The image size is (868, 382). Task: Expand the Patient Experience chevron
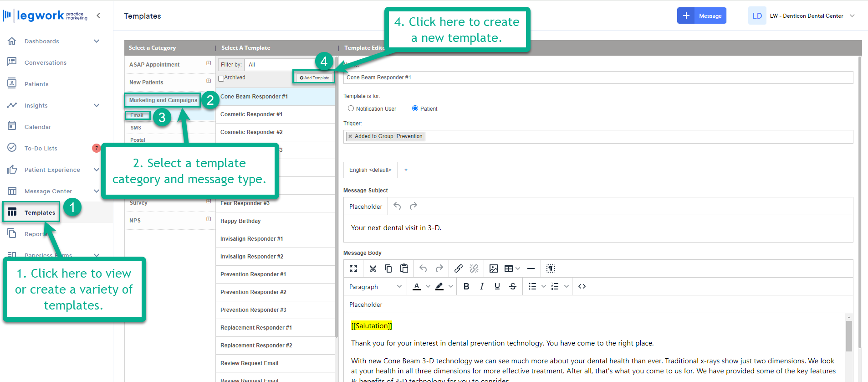pyautogui.click(x=97, y=170)
